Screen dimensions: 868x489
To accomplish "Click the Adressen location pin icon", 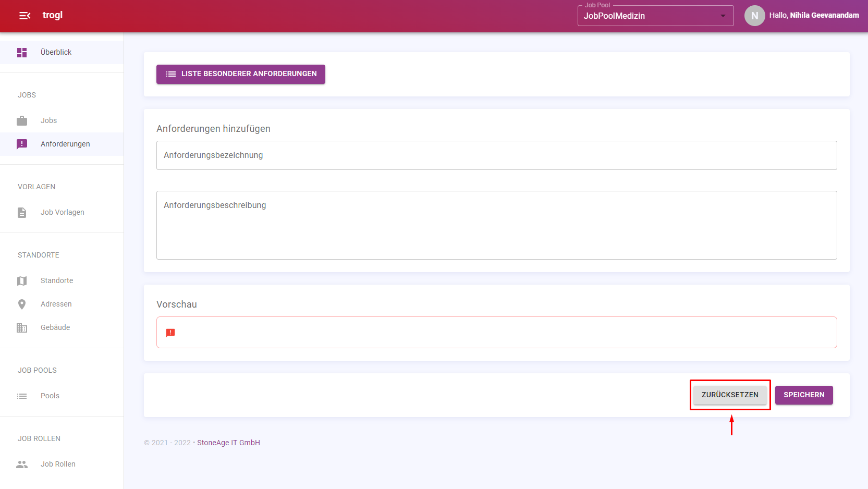I will click(x=22, y=304).
